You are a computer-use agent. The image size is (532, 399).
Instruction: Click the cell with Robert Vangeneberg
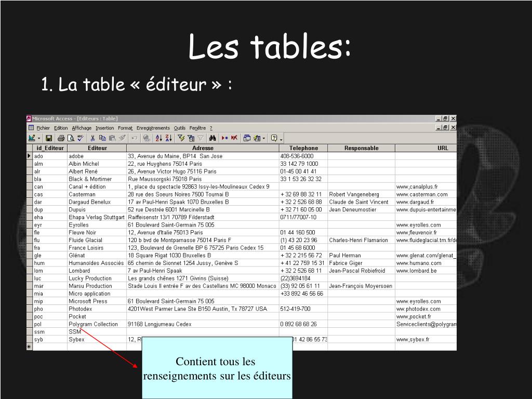(x=362, y=194)
